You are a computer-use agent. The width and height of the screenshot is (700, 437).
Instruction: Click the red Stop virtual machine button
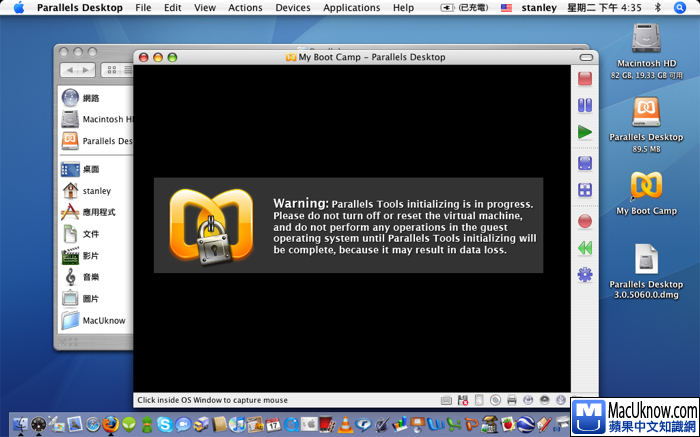tap(585, 78)
